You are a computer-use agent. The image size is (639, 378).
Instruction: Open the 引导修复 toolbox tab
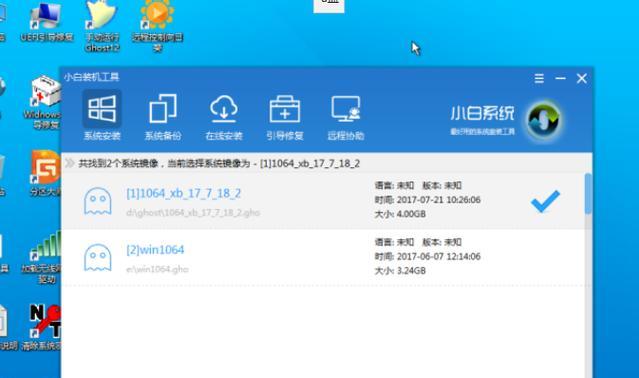[284, 117]
